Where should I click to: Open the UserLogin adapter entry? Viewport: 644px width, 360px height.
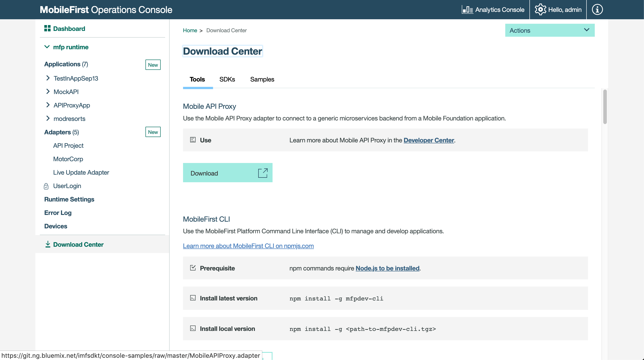pos(67,186)
